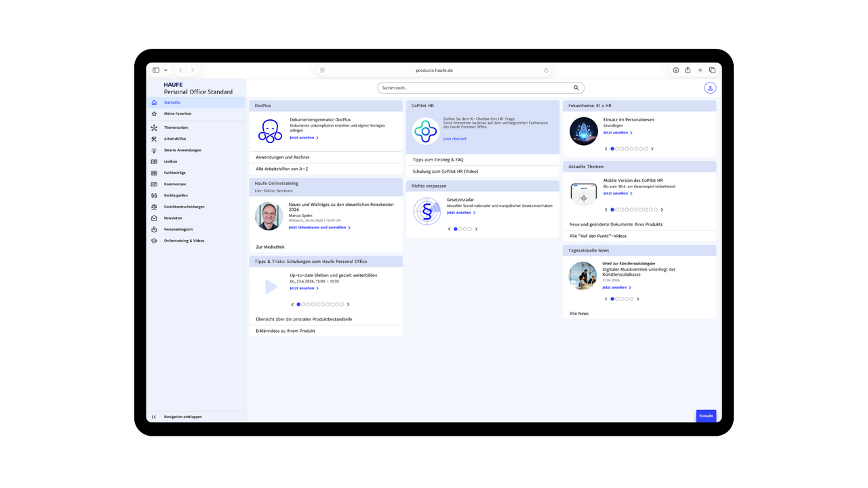Open the DocPlus octopus icon
The image size is (868, 488).
[270, 131]
